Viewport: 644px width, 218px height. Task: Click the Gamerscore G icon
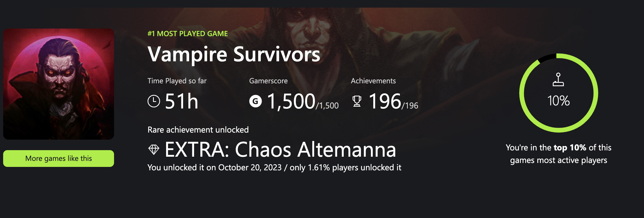click(x=255, y=101)
